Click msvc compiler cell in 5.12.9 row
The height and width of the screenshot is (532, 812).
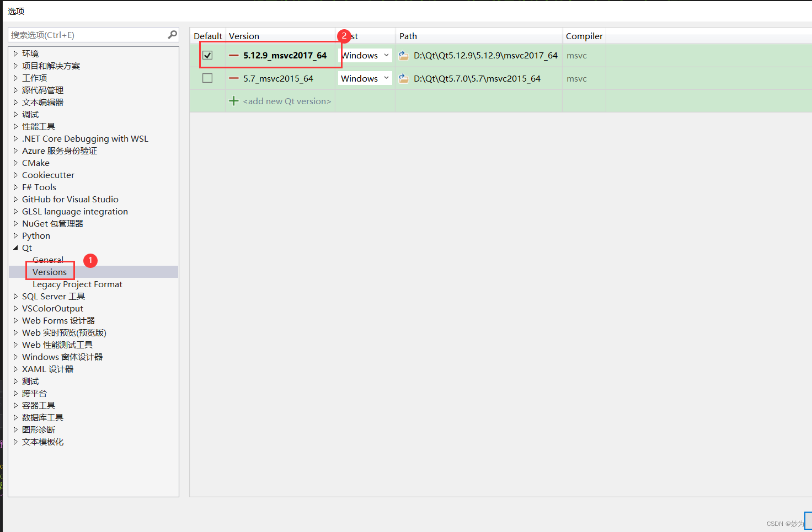pyautogui.click(x=576, y=55)
